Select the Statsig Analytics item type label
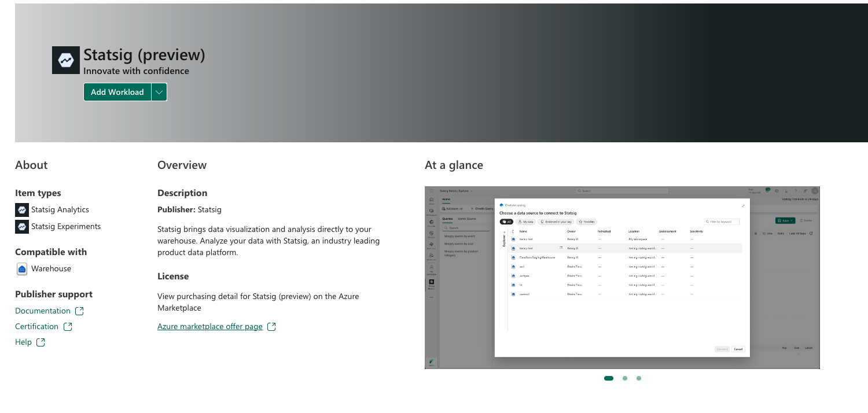The height and width of the screenshot is (413, 868). tap(60, 209)
